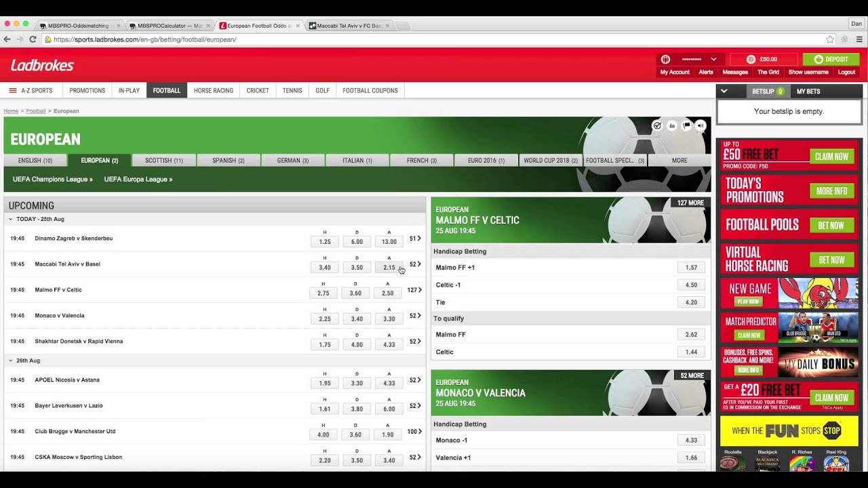This screenshot has height=488, width=868.
Task: Select Malmo FF to qualify odds 2.62
Action: coord(691,335)
